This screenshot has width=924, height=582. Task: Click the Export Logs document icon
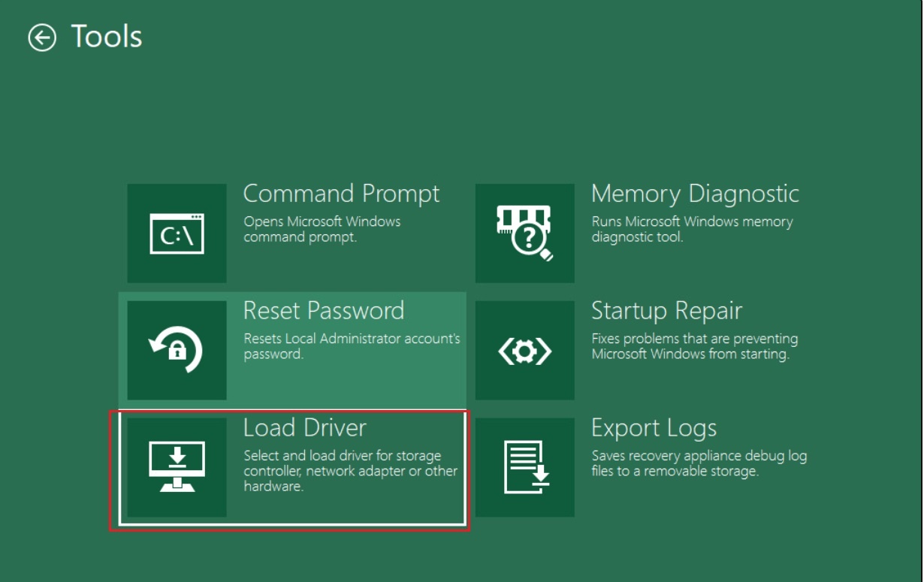(525, 468)
